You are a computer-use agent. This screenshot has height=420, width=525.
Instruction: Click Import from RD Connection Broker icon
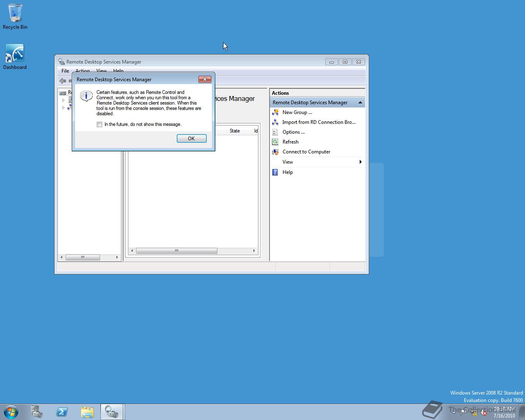(x=275, y=122)
